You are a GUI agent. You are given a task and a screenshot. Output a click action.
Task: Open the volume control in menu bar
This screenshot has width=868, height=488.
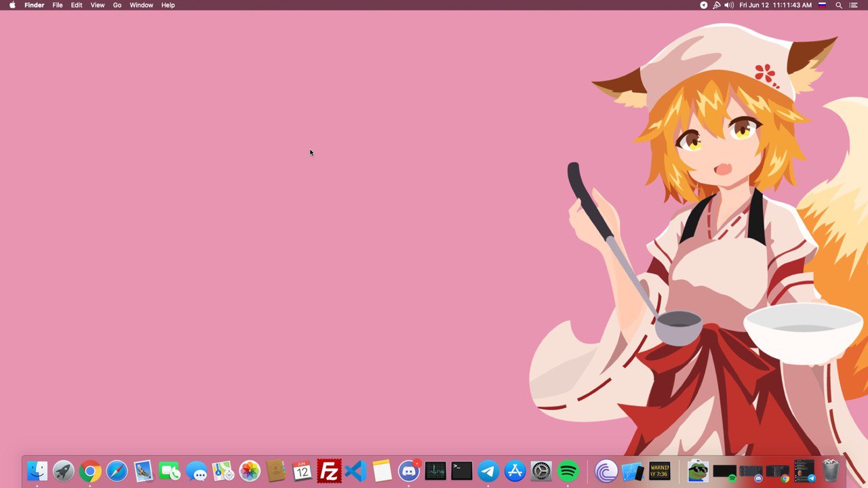729,5
